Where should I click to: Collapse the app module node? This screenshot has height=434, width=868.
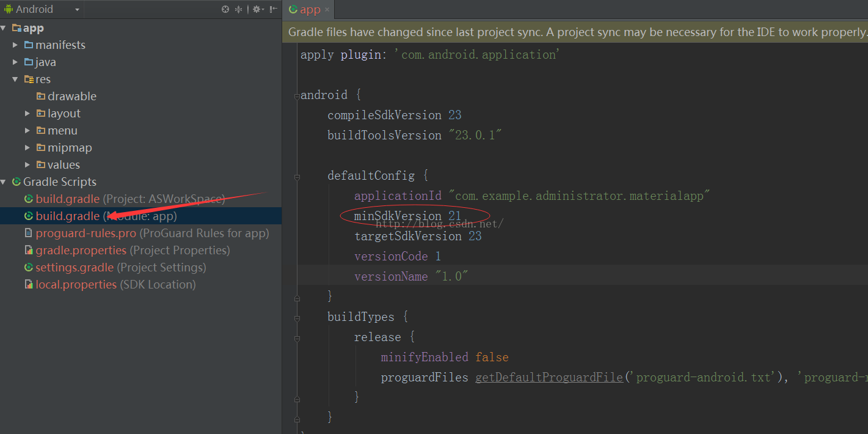[4, 28]
